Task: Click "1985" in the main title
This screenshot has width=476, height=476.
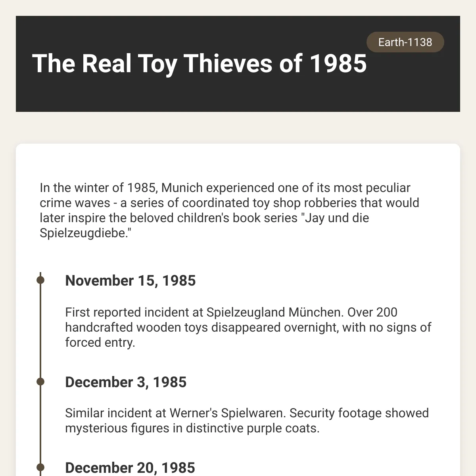Action: pyautogui.click(x=338, y=63)
